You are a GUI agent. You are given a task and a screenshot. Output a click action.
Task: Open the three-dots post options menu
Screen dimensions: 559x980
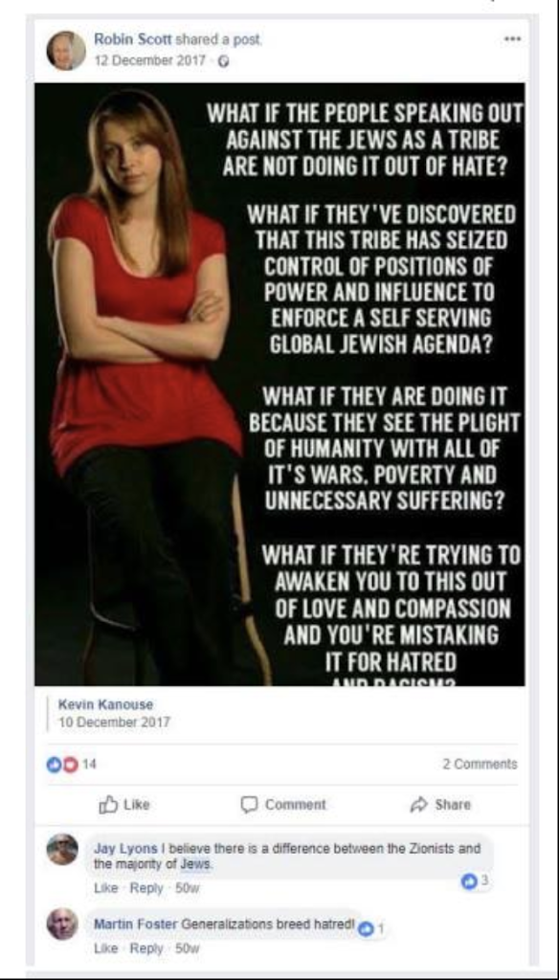512,38
